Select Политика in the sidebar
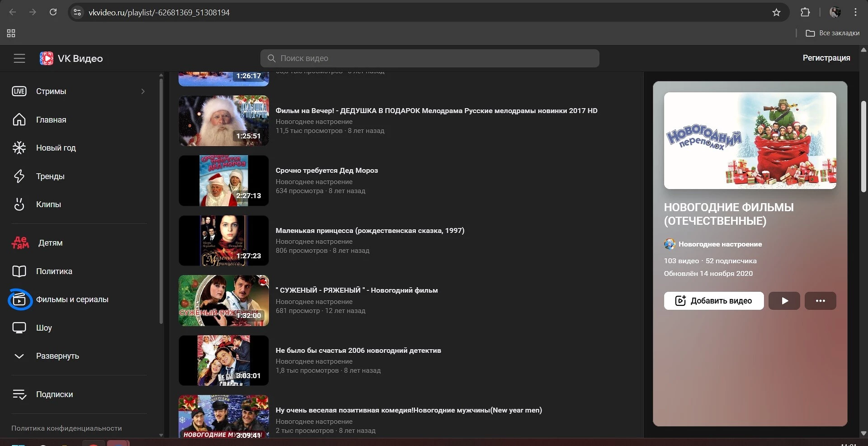The height and width of the screenshot is (446, 868). click(x=54, y=271)
